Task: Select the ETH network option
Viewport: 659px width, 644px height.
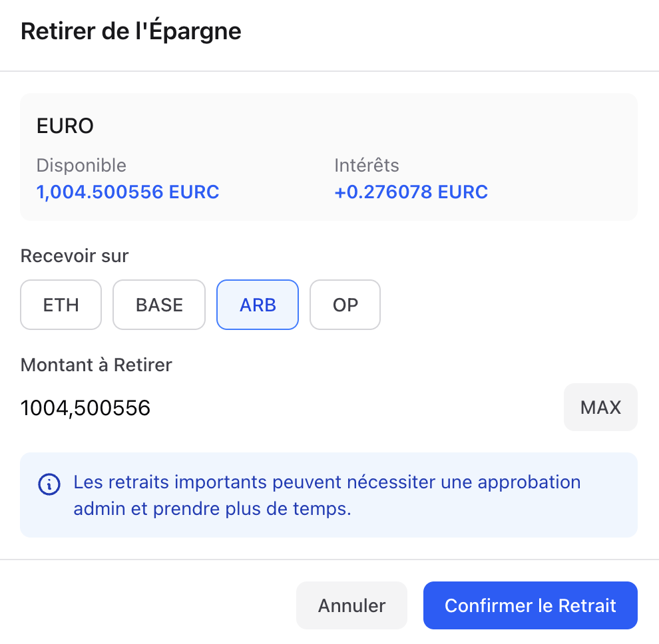Action: (x=61, y=305)
